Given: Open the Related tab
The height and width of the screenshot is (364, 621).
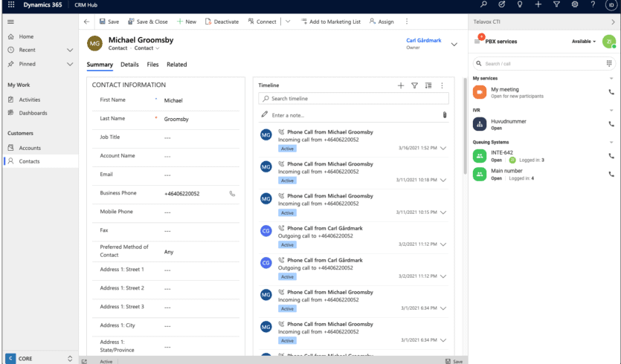Looking at the screenshot, I should (x=177, y=65).
